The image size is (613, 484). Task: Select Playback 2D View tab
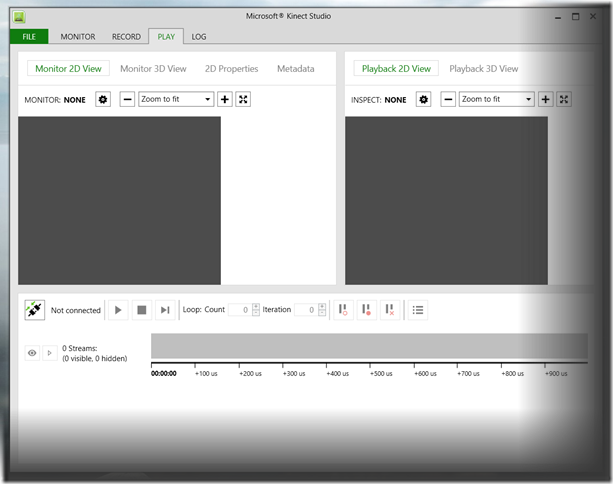(396, 68)
